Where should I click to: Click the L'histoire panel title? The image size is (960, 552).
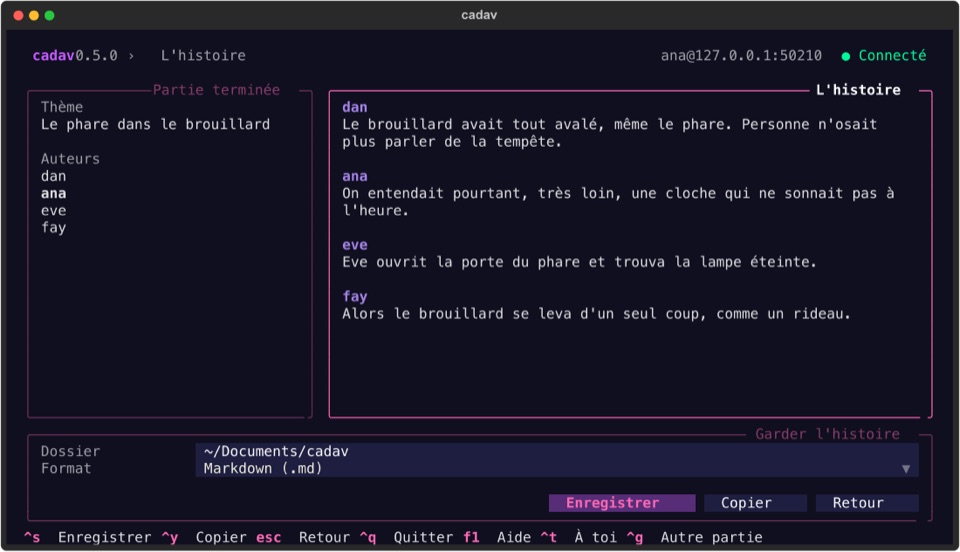click(858, 90)
